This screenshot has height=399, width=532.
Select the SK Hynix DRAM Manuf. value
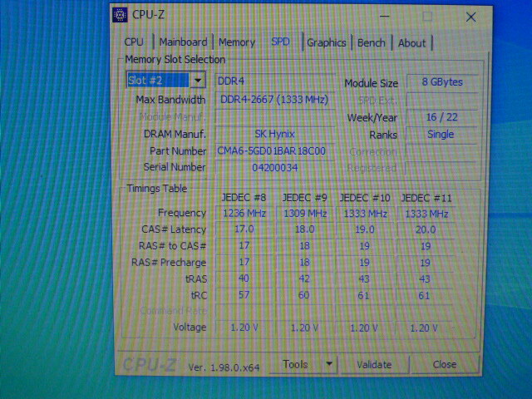click(275, 134)
